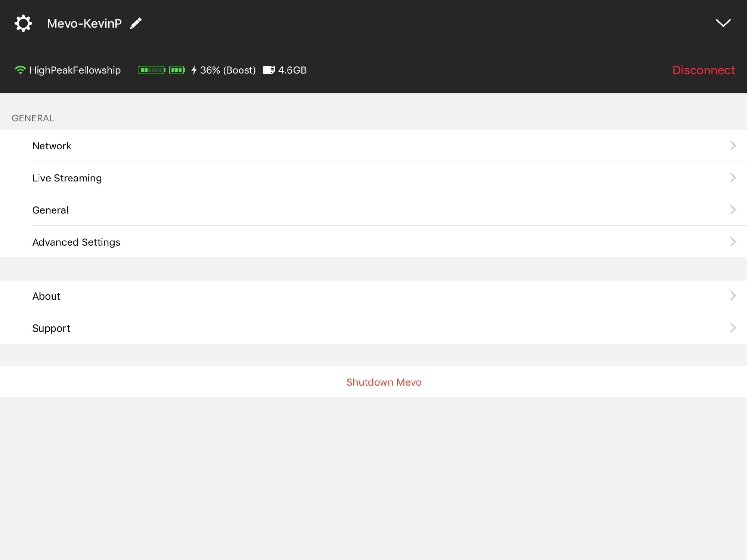Expand General row using its right chevron
The image size is (747, 560).
point(733,210)
